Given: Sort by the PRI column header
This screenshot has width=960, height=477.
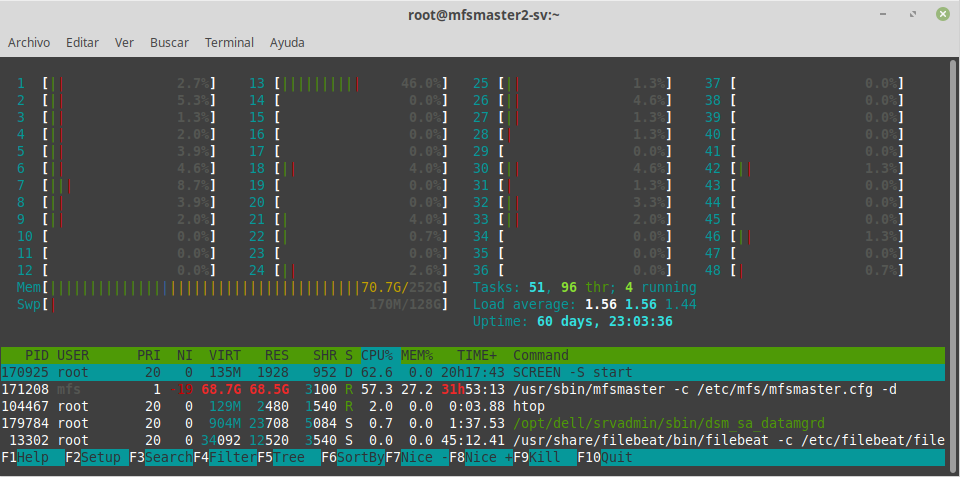Looking at the screenshot, I should point(149,355).
